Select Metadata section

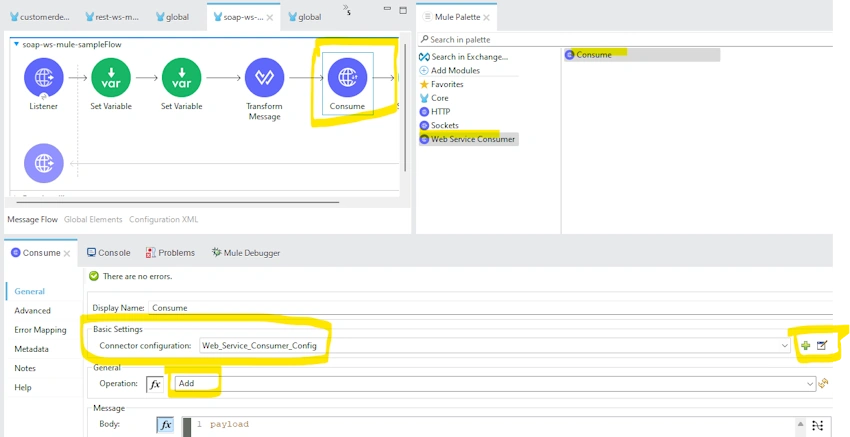[31, 349]
